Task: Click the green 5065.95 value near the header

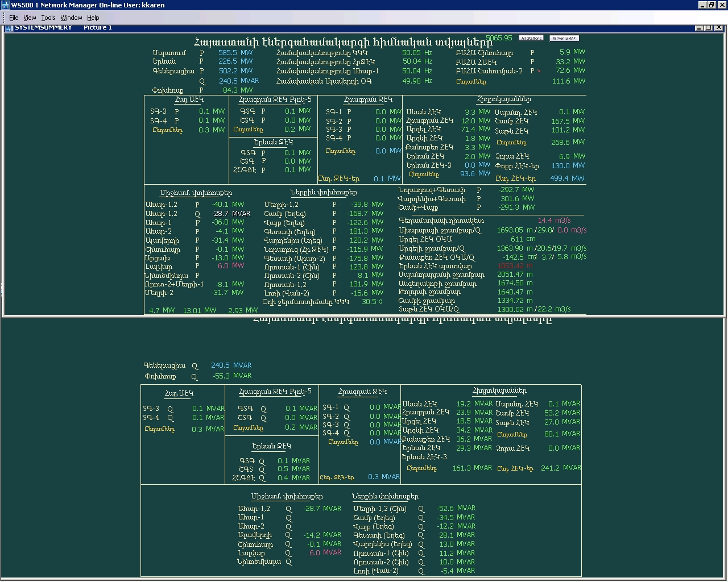Action: [x=499, y=38]
